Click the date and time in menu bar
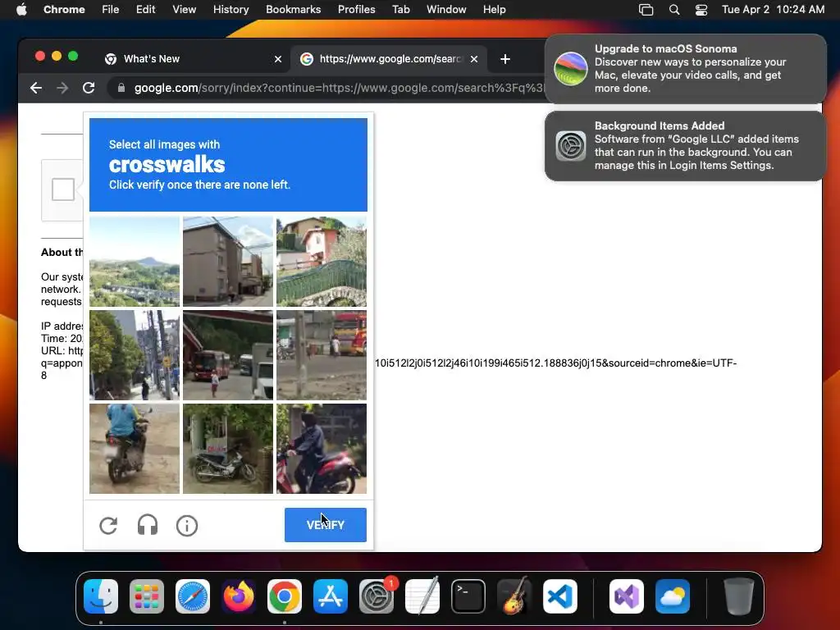Screen dimensions: 840x630 [x=773, y=9]
